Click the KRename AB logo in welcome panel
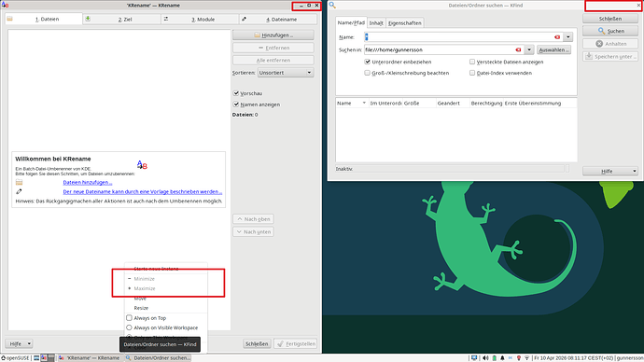This screenshot has width=644, height=362. tap(142, 164)
